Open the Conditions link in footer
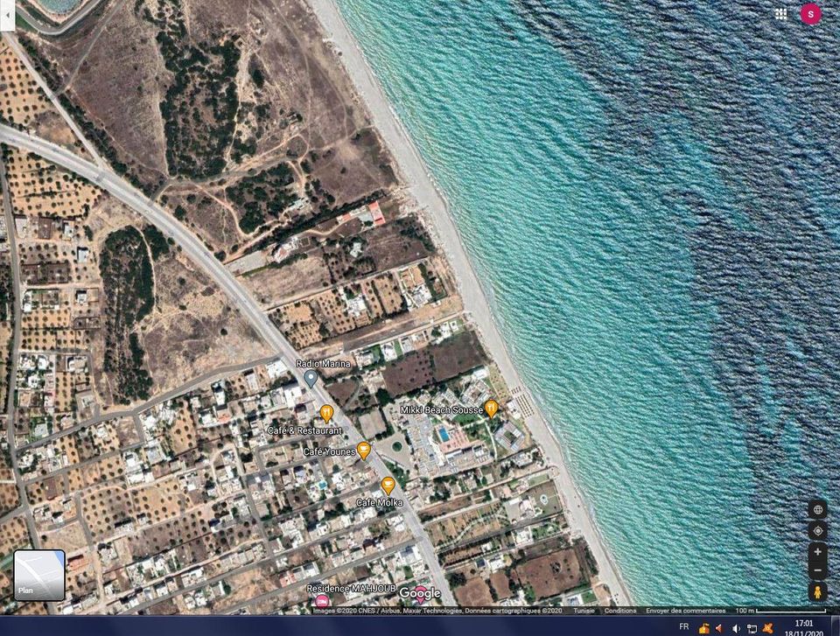 coord(620,611)
